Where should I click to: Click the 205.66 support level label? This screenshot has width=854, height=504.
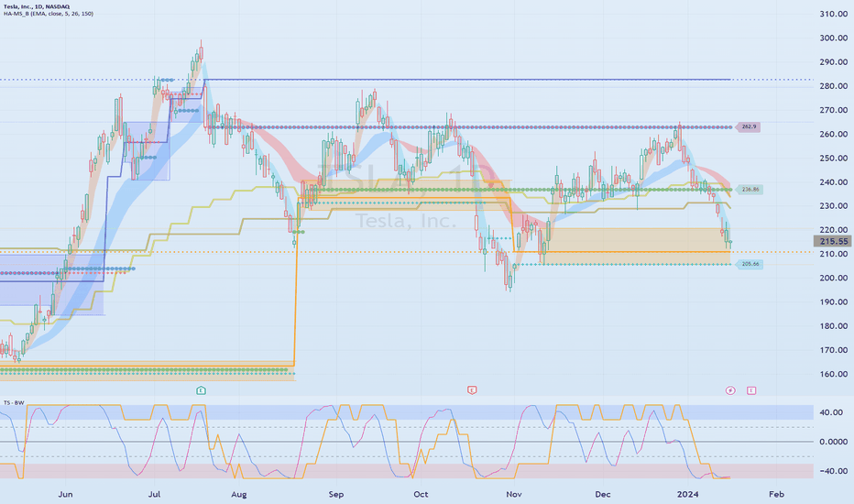(750, 264)
